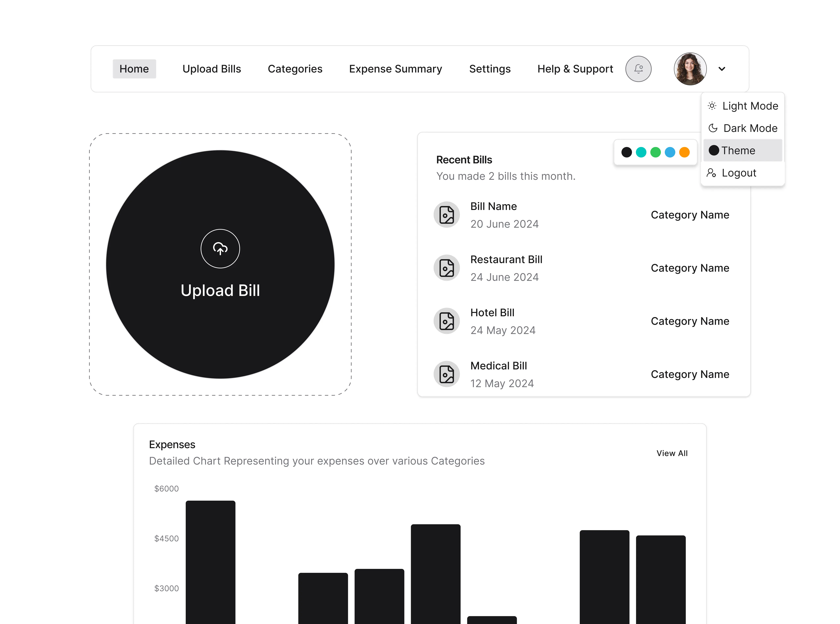The image size is (840, 624).
Task: Open the Theme color submenu
Action: (738, 150)
